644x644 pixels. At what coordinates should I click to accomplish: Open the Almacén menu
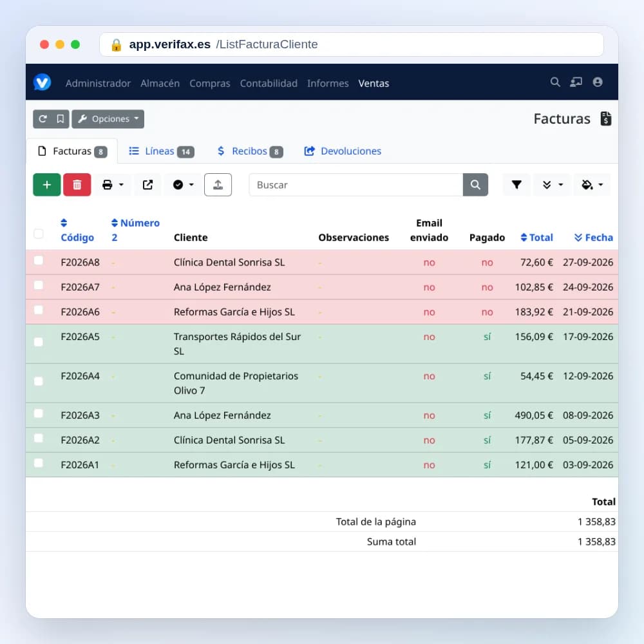[x=160, y=83]
